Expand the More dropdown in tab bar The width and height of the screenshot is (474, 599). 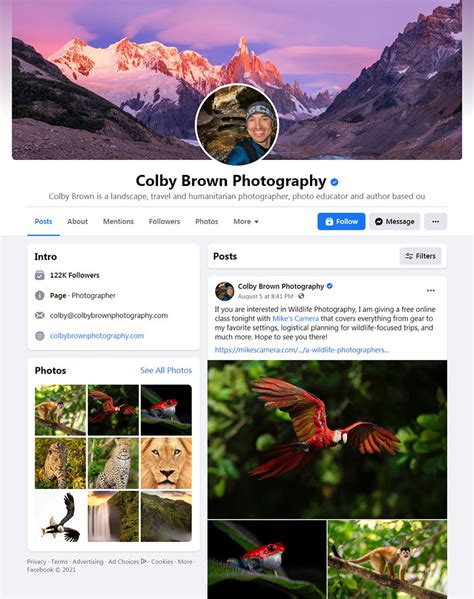(246, 222)
